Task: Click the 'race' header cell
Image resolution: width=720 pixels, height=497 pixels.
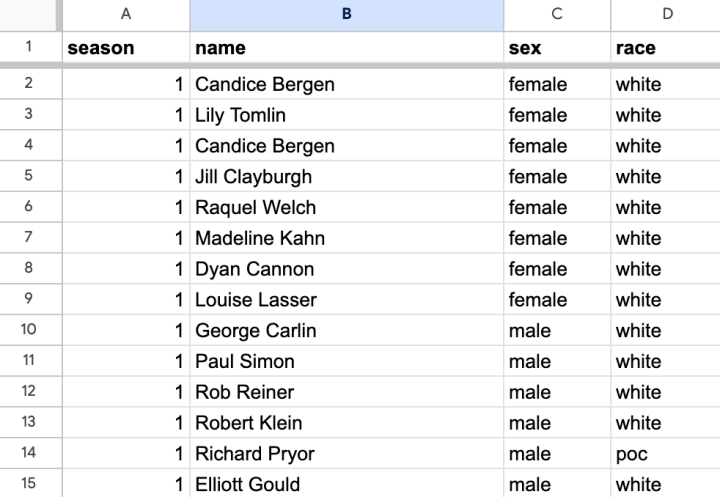Action: (x=666, y=47)
